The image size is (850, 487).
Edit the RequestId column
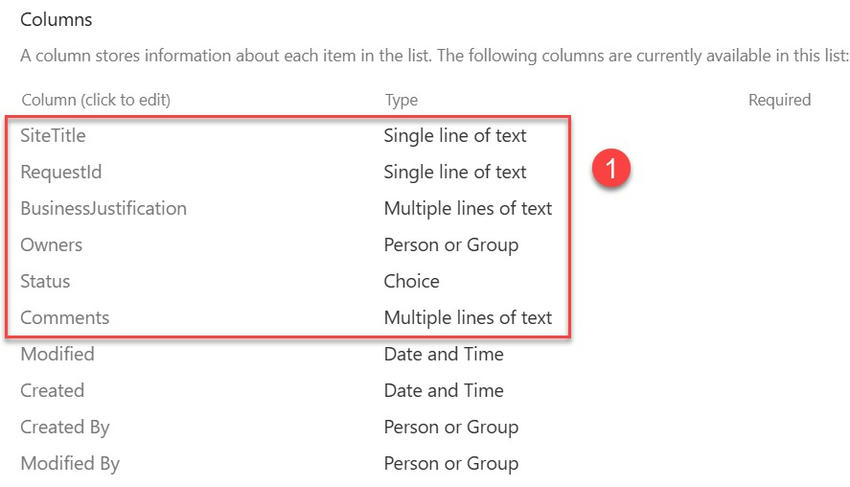click(61, 172)
